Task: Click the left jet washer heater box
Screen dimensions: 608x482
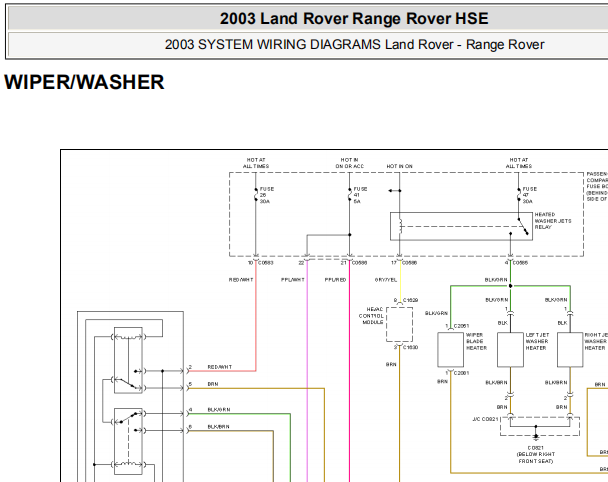Action: point(510,349)
